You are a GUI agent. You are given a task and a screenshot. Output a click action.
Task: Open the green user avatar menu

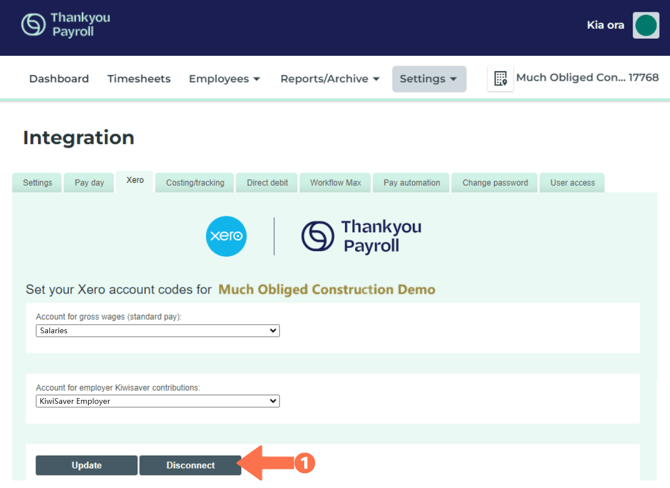click(x=646, y=25)
